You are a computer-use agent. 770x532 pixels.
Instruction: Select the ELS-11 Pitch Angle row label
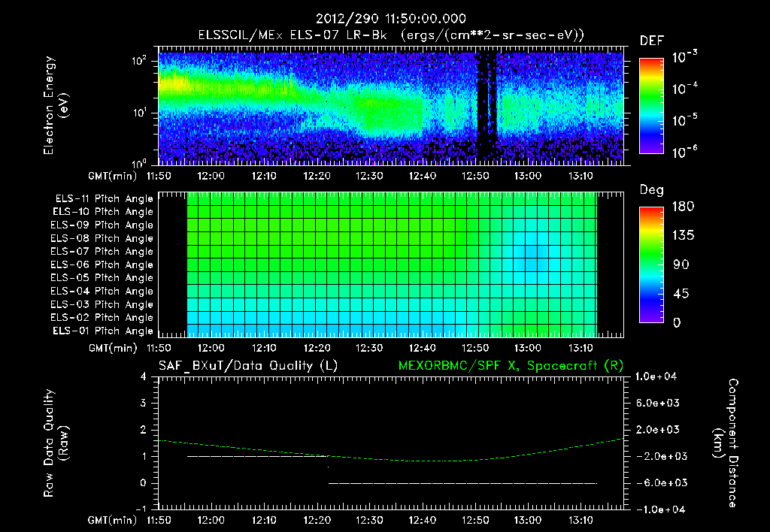[x=104, y=199]
